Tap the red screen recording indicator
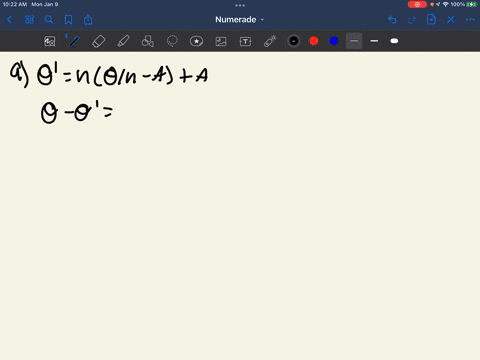 coord(417,4)
